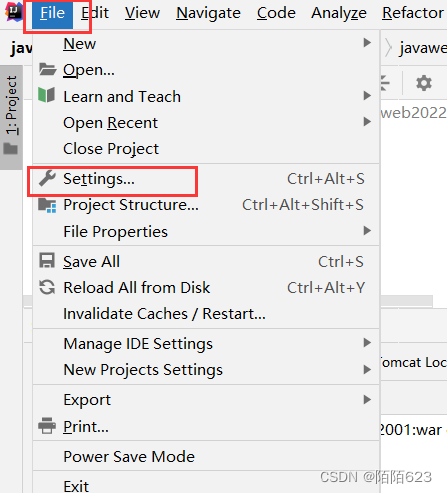Image resolution: width=447 pixels, height=493 pixels.
Task: Expand the New submenu arrow
Action: click(367, 43)
